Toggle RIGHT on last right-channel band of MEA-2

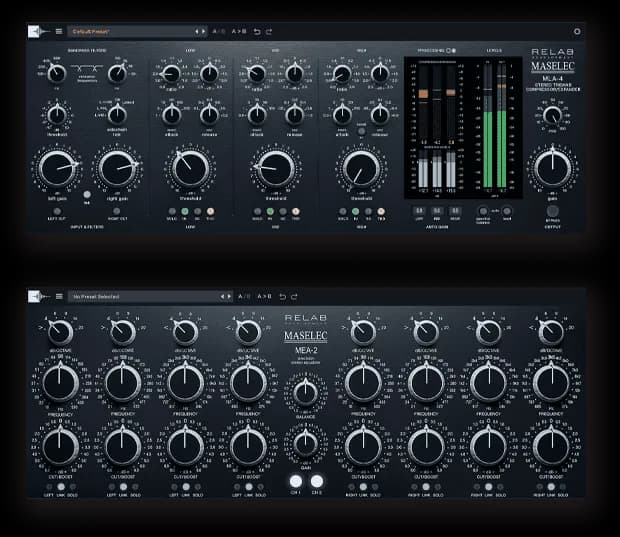point(539,487)
